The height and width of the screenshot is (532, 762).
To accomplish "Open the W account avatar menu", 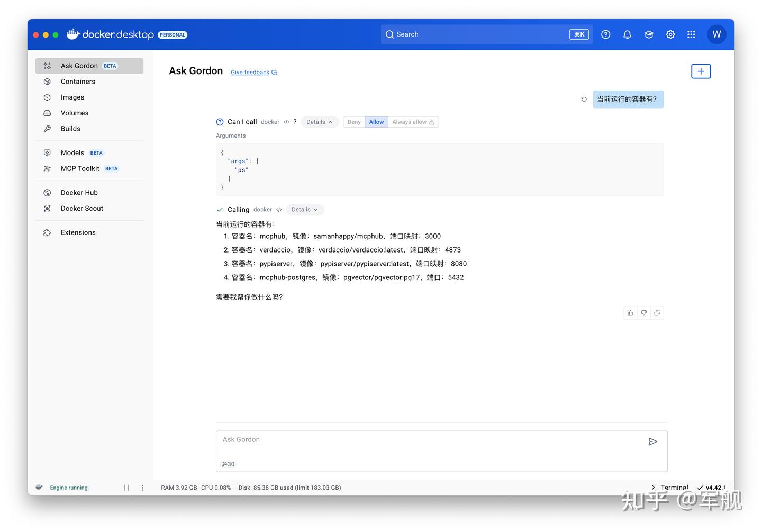I will coord(716,34).
